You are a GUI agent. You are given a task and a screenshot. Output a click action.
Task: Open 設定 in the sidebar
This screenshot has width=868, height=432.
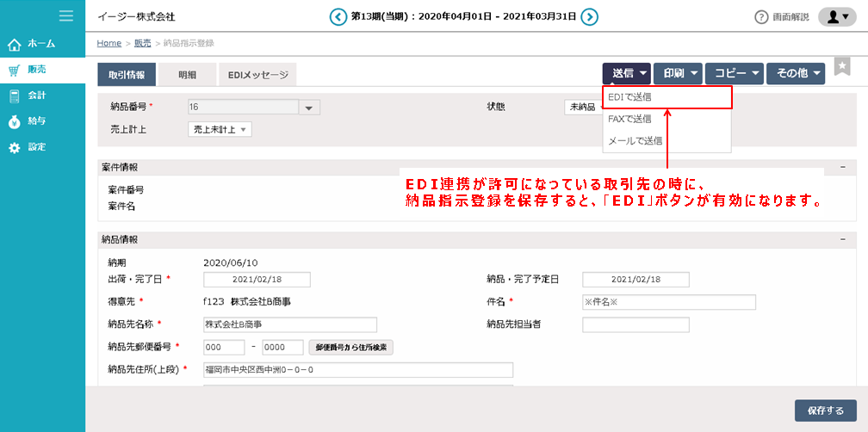[x=36, y=147]
